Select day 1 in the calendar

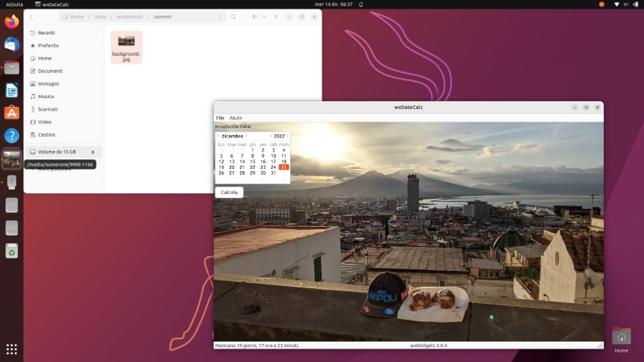[x=252, y=150]
